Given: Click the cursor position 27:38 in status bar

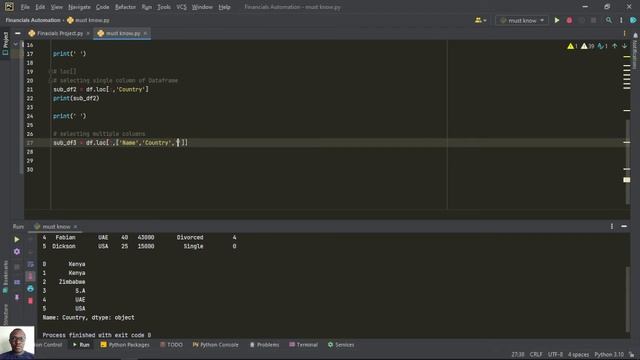Looking at the screenshot, I should 518,354.
